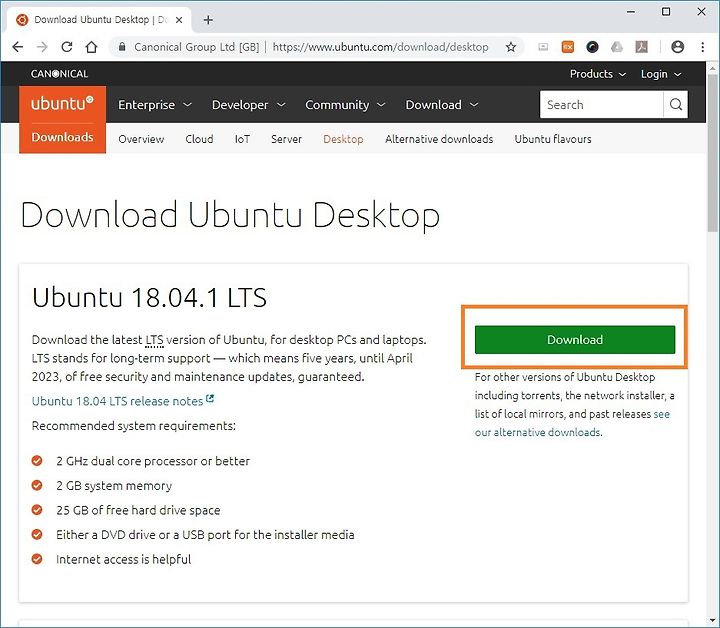Close the Download Ubuntu Desktop tab
This screenshot has width=720, height=628.
(179, 20)
